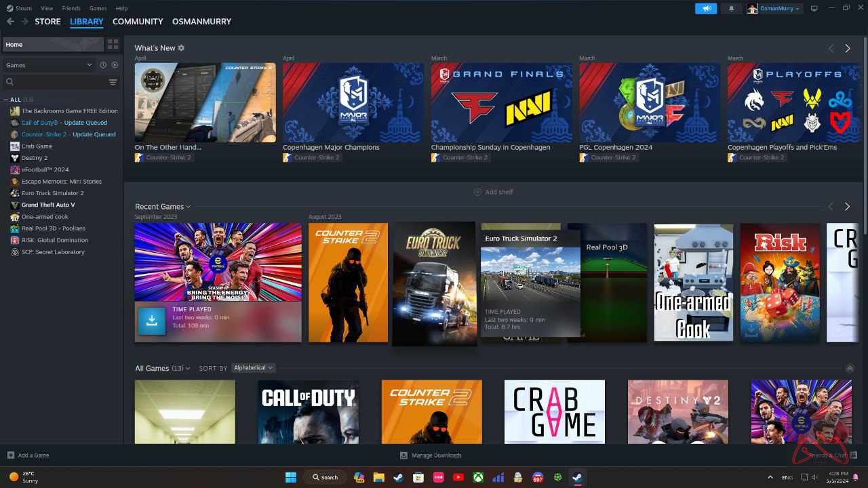
Task: Click the blue announcements megaphone icon
Action: (x=705, y=8)
